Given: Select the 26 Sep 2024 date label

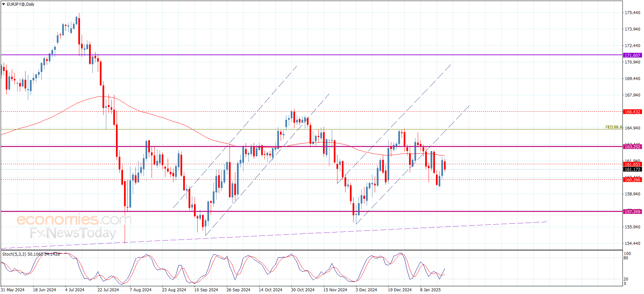Looking at the screenshot, I should [x=238, y=290].
